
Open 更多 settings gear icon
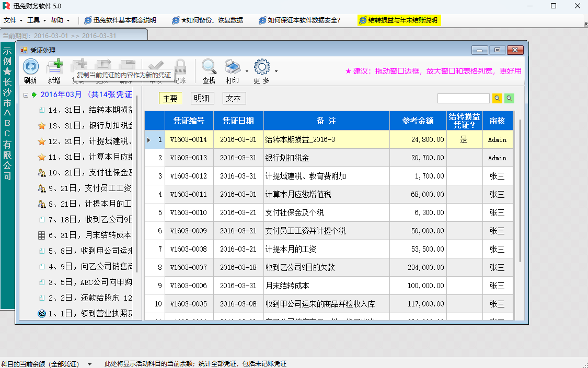[261, 67]
